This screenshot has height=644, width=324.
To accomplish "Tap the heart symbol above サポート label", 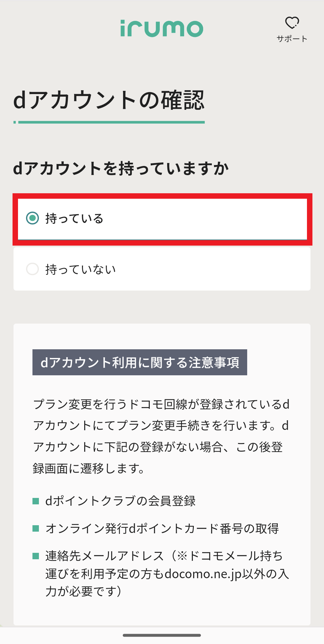I will pos(291,23).
